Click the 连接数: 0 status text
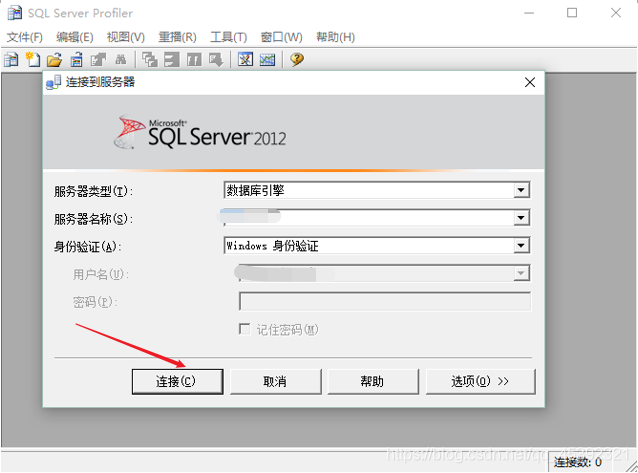 click(x=577, y=462)
